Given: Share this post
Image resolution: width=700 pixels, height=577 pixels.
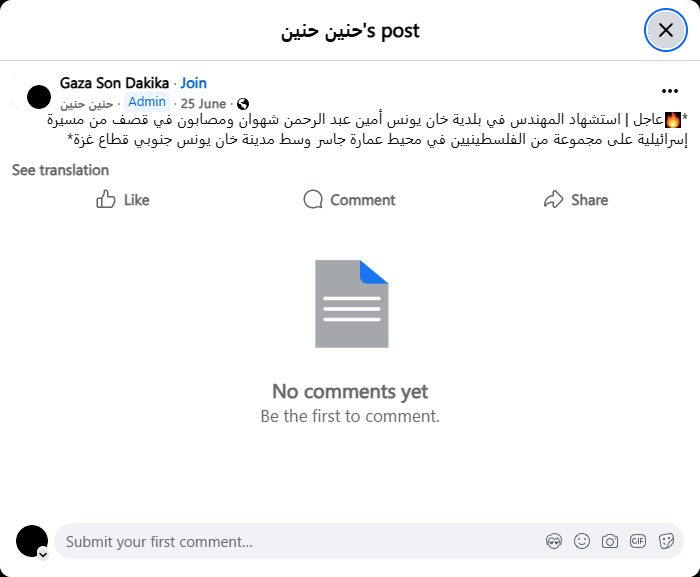Looking at the screenshot, I should pyautogui.click(x=576, y=200).
